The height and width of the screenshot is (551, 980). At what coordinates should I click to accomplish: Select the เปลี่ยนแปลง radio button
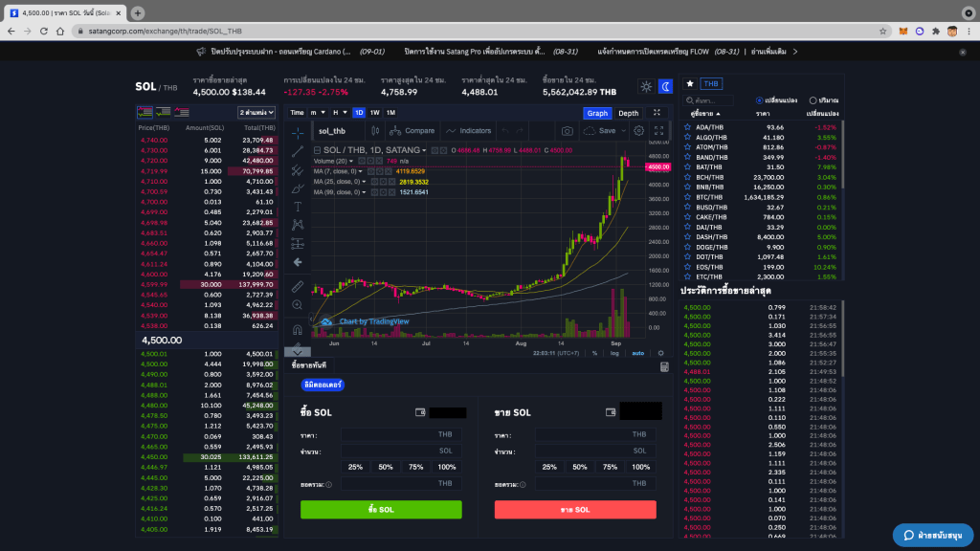point(759,99)
